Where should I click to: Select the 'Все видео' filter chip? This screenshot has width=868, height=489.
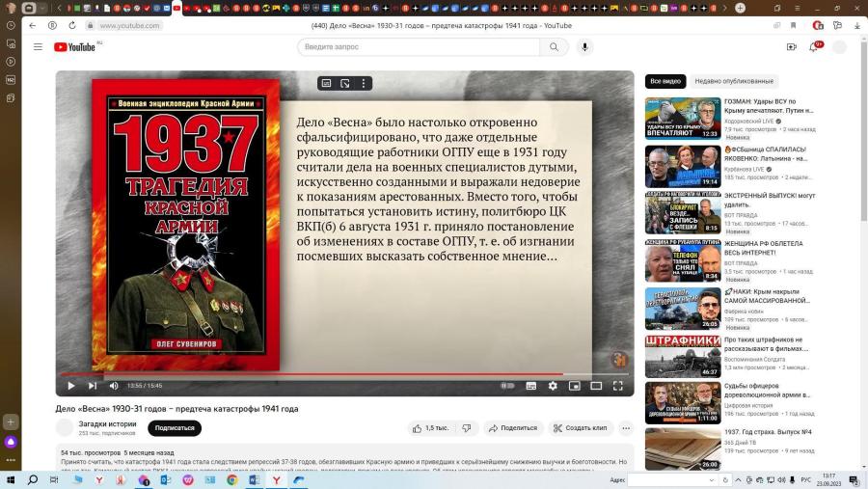[665, 81]
